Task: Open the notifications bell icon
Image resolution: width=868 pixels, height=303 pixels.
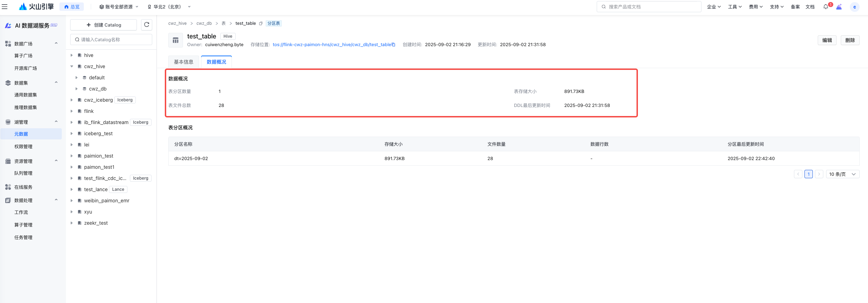Action: pos(826,7)
